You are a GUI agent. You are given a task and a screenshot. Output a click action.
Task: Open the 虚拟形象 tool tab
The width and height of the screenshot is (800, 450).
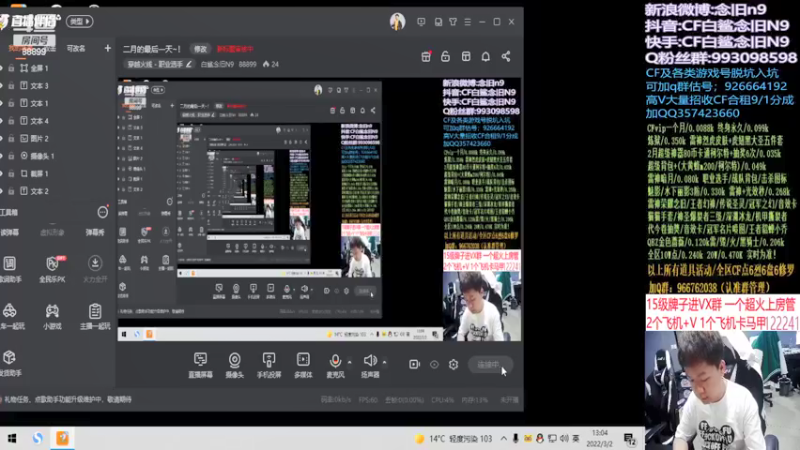tap(52, 233)
